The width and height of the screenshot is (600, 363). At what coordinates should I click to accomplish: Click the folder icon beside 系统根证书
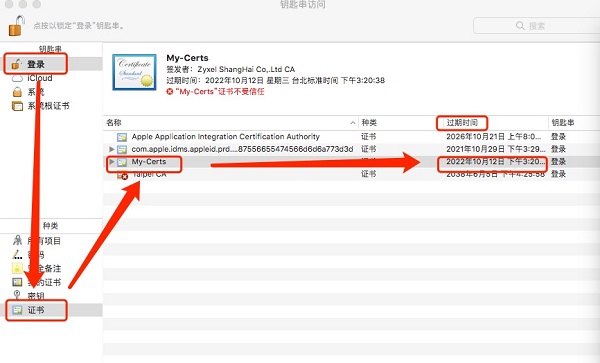pos(18,106)
